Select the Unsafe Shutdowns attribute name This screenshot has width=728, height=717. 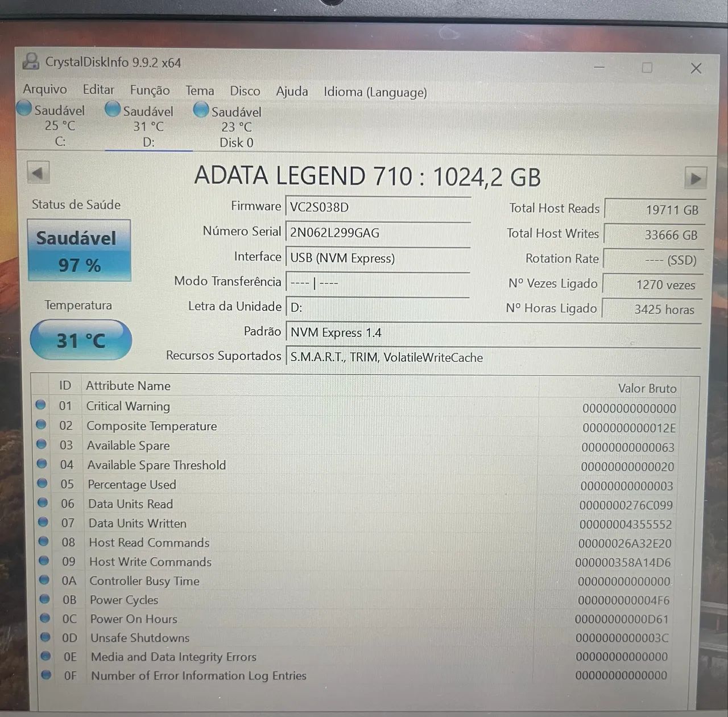click(140, 638)
